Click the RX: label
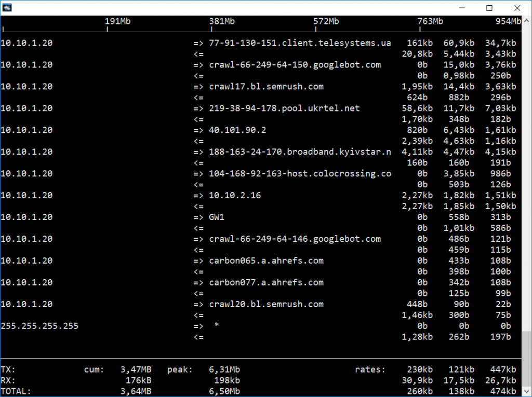This screenshot has height=397, width=532. click(x=8, y=380)
